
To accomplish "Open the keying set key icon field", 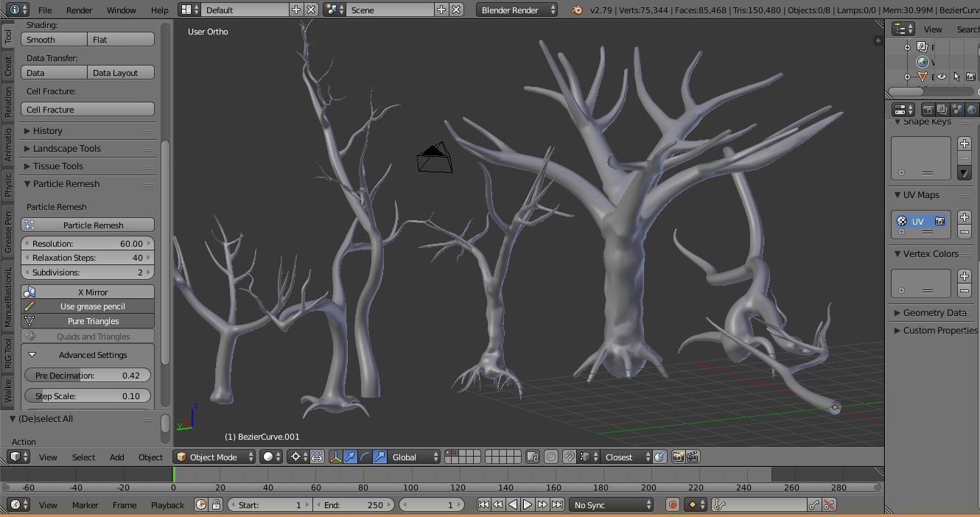I will 759,504.
